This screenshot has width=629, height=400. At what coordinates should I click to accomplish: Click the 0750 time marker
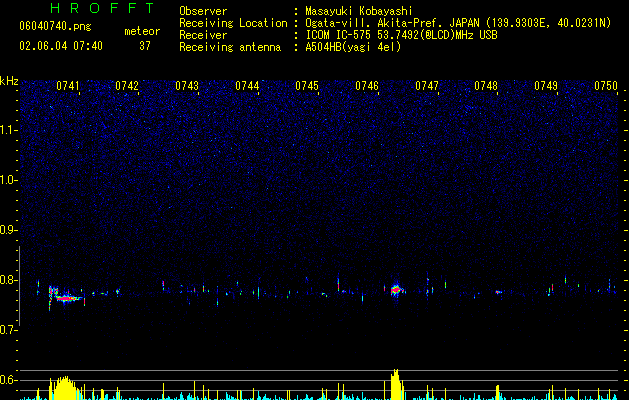point(606,86)
